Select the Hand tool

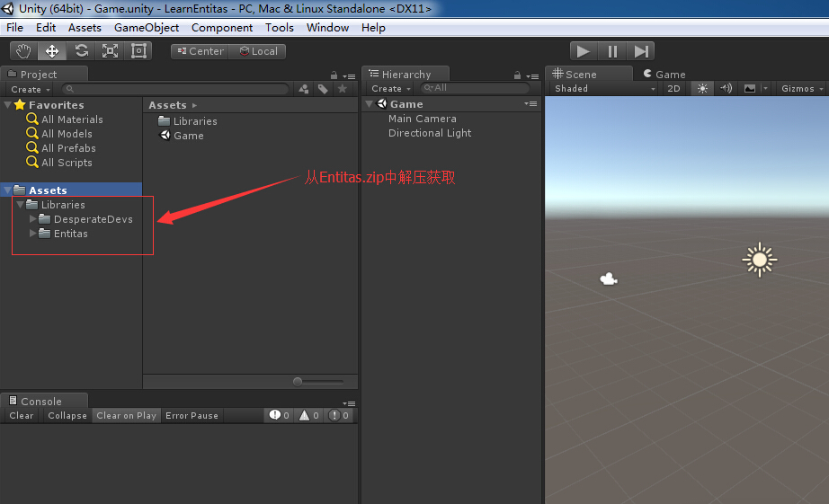[x=23, y=51]
